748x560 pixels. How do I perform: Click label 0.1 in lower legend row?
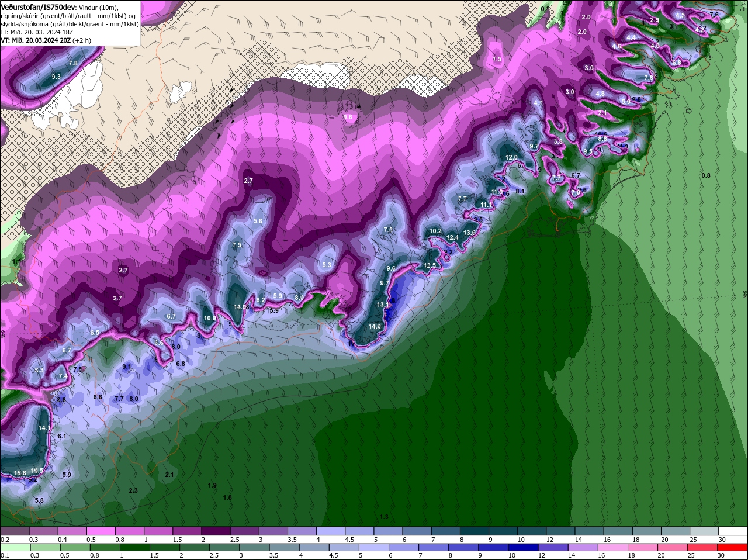click(5, 556)
